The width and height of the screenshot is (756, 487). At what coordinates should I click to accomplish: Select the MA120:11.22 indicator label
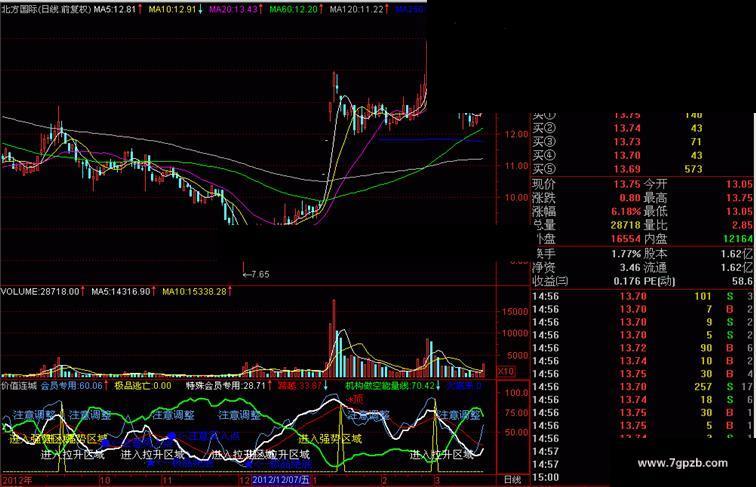click(x=356, y=9)
